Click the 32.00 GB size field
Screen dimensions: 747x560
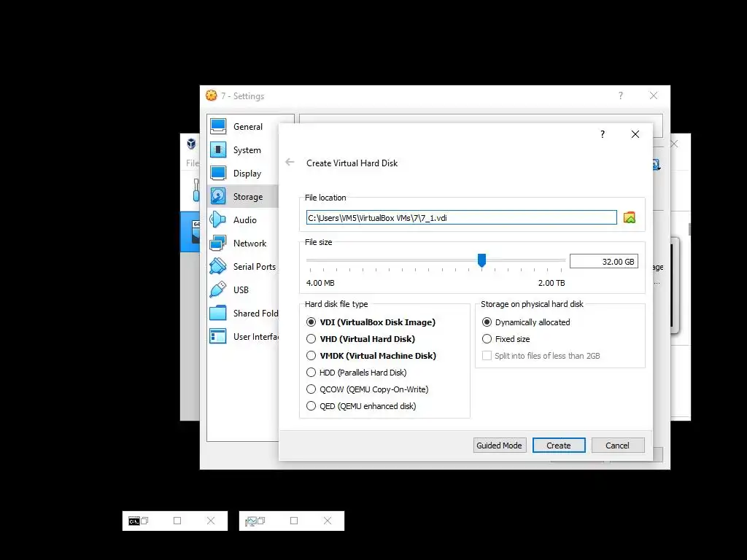coord(603,262)
